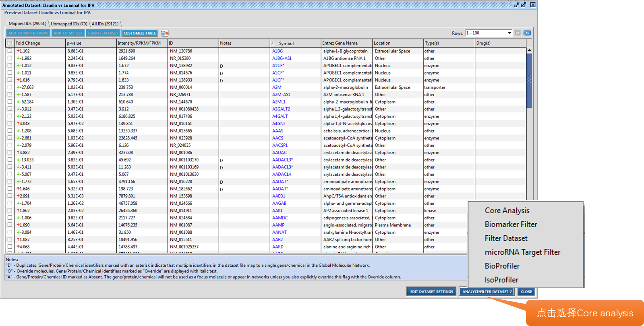Open the AANAT symbol link
The height and width of the screenshot is (326, 644).
click(280, 233)
